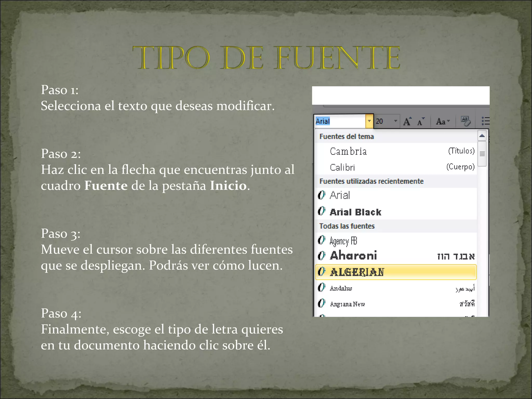This screenshot has width=532, height=399.
Task: Open the font size 20 dropdown
Action: pyautogui.click(x=395, y=121)
